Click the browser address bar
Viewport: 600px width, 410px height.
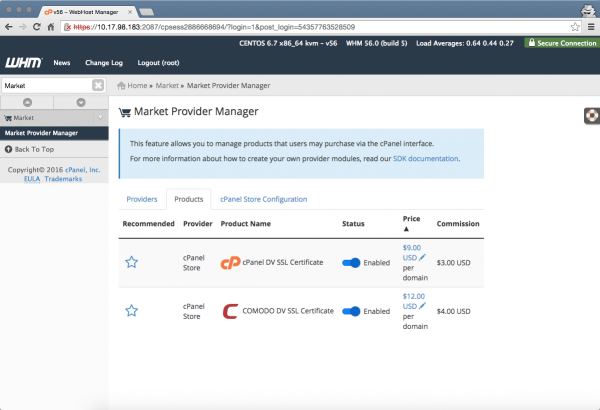pos(318,27)
